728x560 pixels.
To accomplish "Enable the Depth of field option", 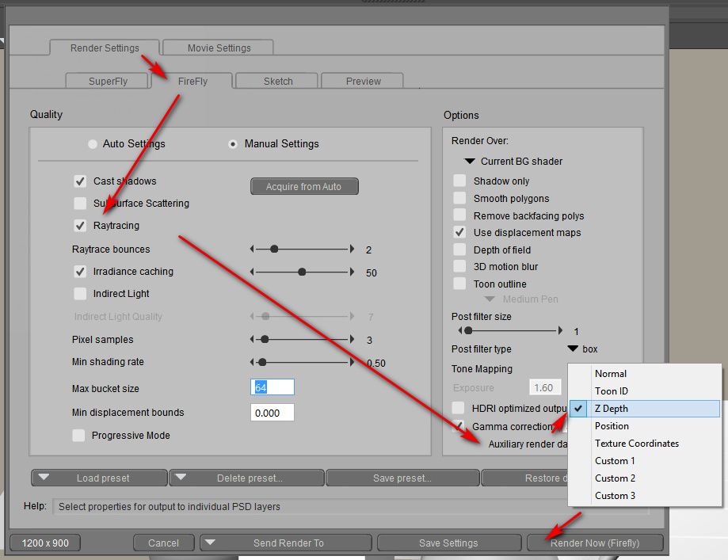I will 459,250.
